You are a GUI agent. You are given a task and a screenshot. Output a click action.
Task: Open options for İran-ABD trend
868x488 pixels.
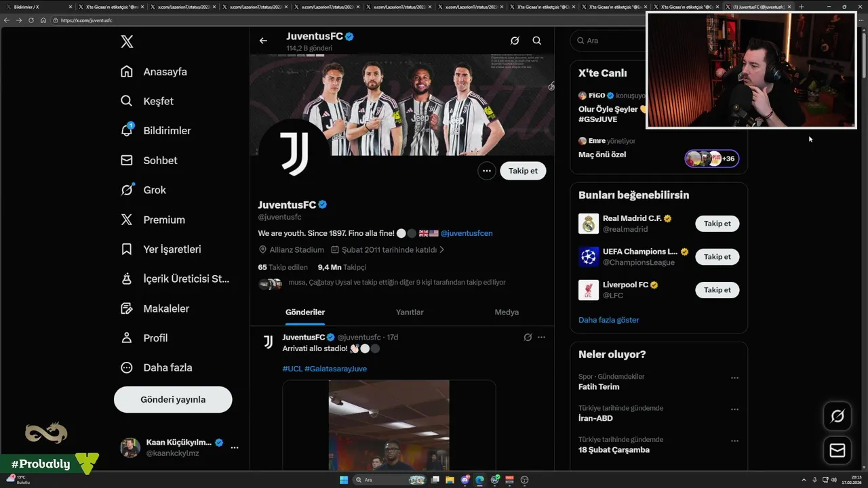click(x=734, y=409)
